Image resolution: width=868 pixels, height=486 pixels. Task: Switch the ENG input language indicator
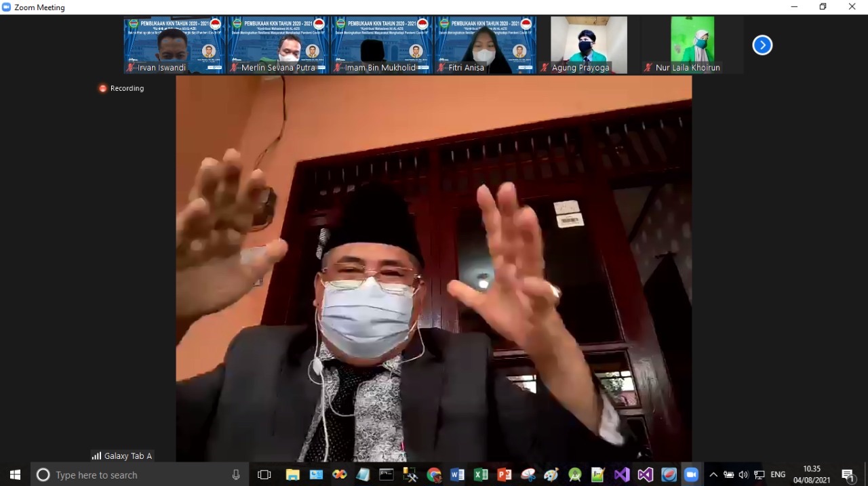778,474
